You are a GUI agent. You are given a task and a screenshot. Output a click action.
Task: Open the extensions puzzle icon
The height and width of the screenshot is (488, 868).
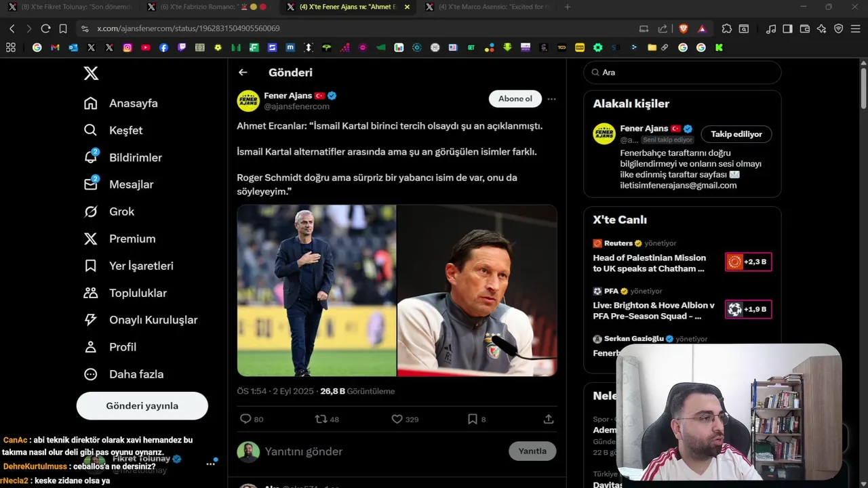pyautogui.click(x=727, y=28)
